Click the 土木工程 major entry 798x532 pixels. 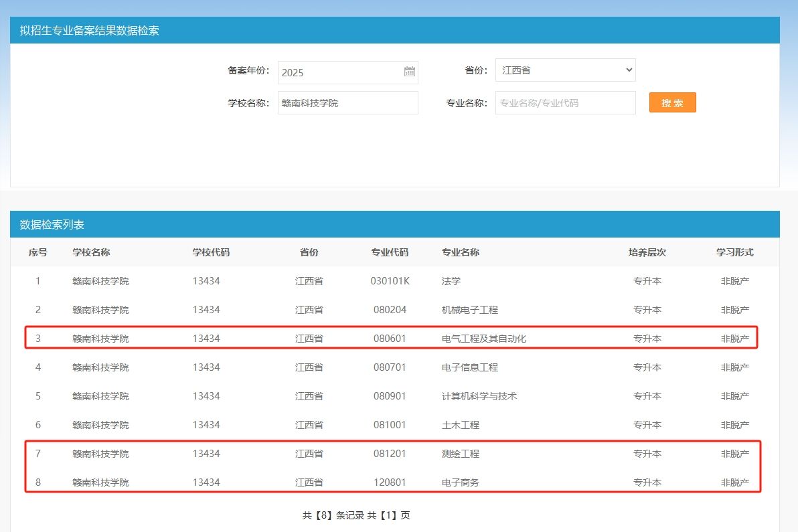point(460,425)
